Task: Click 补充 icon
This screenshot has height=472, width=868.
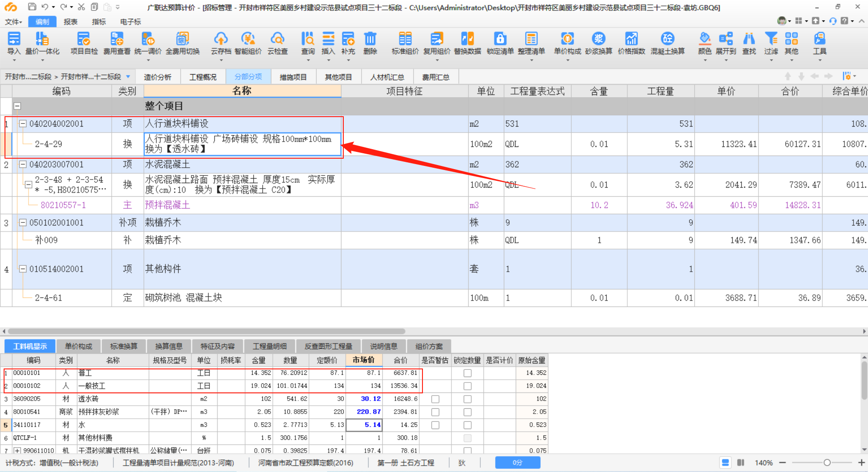Action: [348, 43]
